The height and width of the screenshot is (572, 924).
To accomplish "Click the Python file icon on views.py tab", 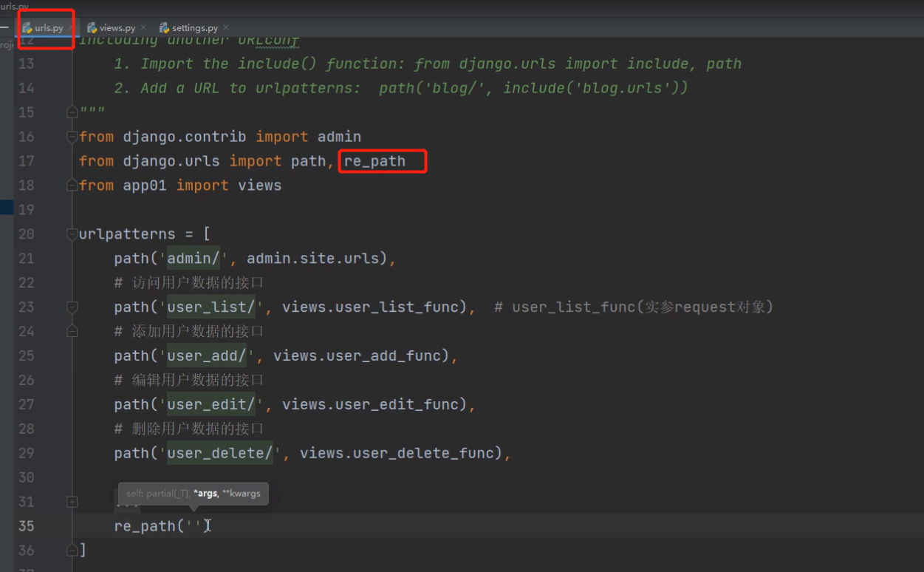I will tap(92, 28).
